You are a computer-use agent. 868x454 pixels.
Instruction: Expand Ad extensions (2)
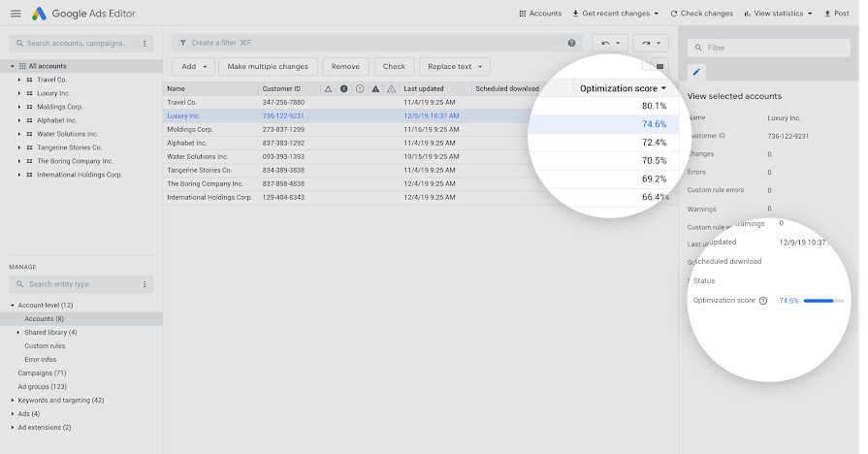click(13, 428)
